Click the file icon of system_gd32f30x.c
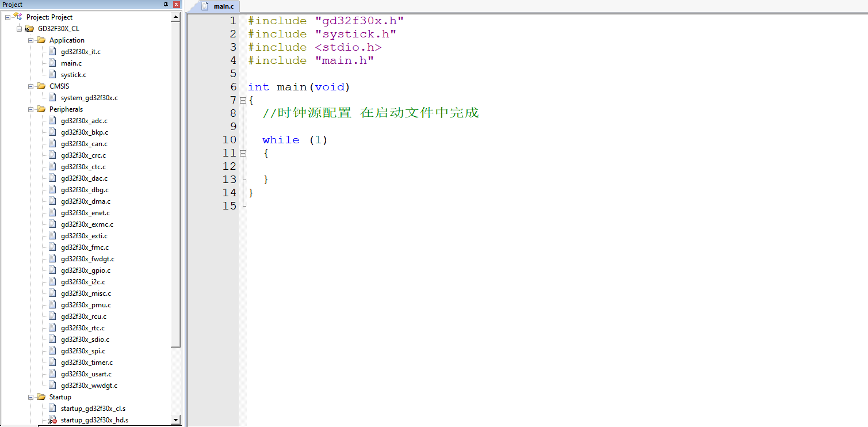The image size is (868, 427). point(52,98)
